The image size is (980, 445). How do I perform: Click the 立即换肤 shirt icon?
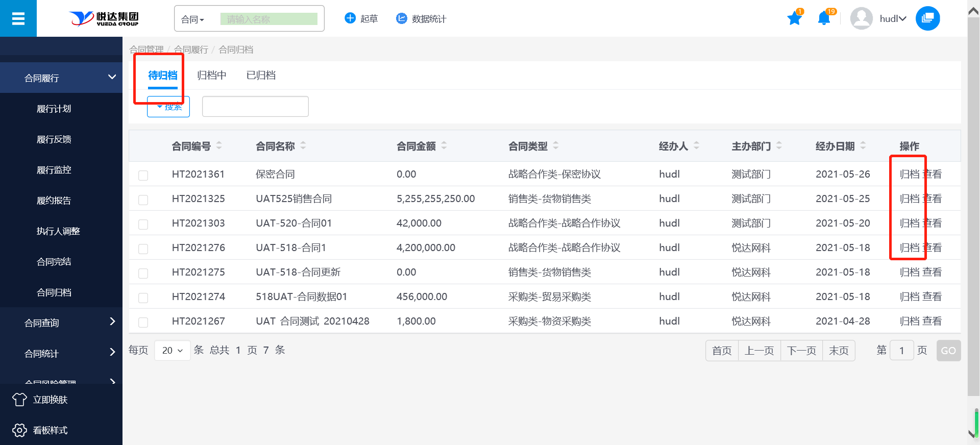click(19, 400)
